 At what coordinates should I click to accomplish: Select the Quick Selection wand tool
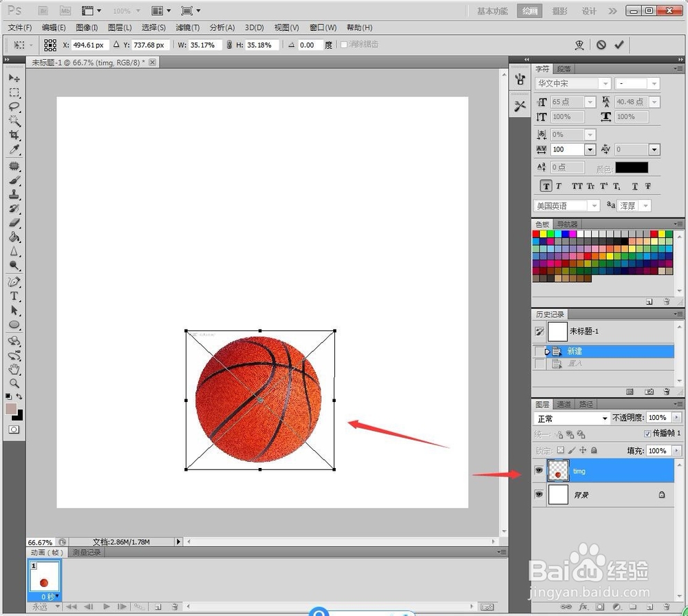click(x=14, y=120)
